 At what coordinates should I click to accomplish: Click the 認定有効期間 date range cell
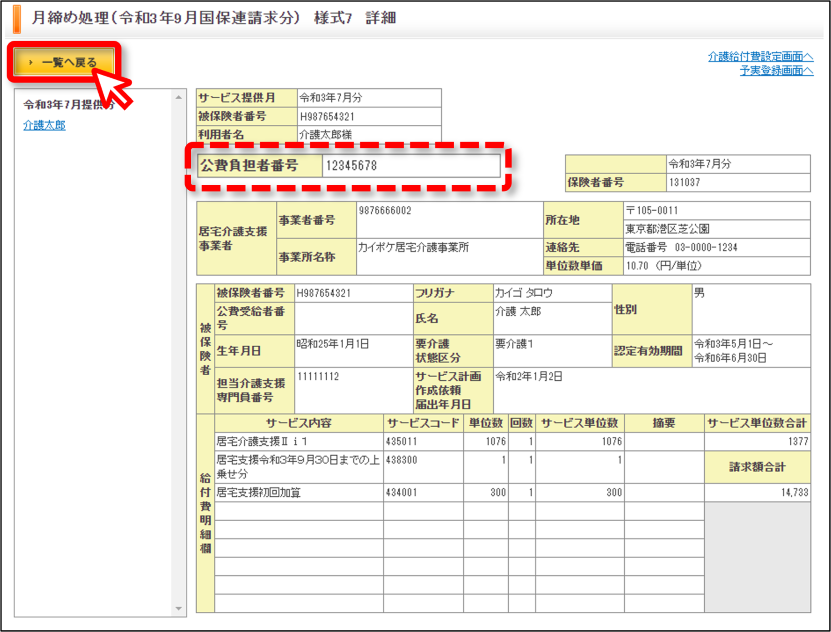[x=751, y=351]
